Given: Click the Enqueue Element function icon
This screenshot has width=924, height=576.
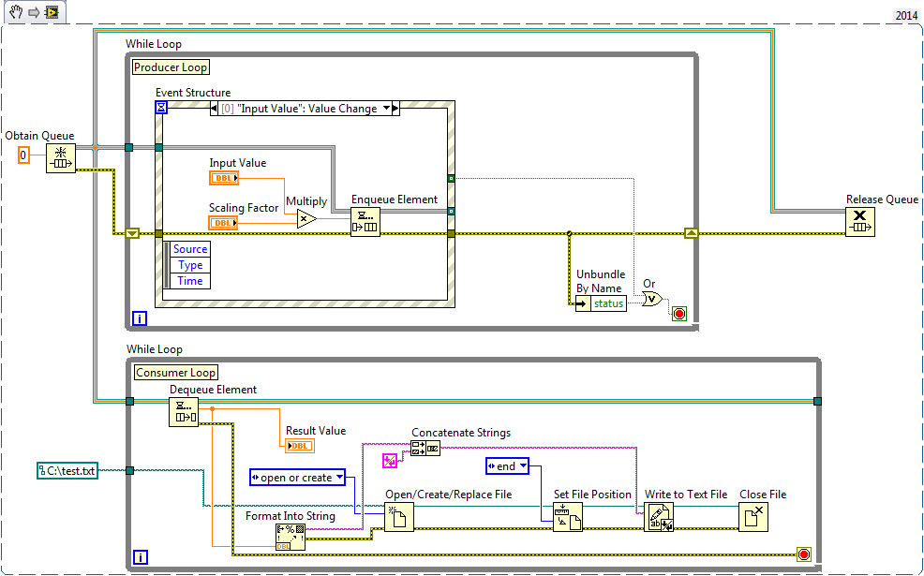Looking at the screenshot, I should [x=365, y=222].
